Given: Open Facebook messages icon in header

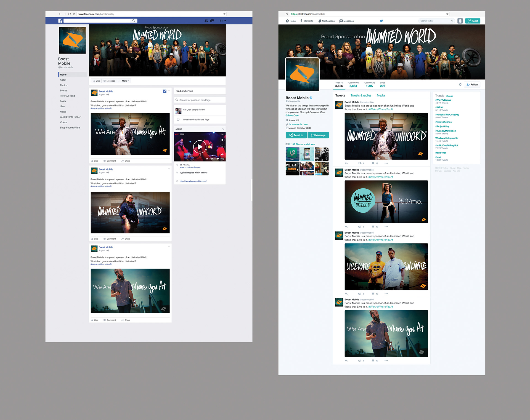Looking at the screenshot, I should coord(212,21).
